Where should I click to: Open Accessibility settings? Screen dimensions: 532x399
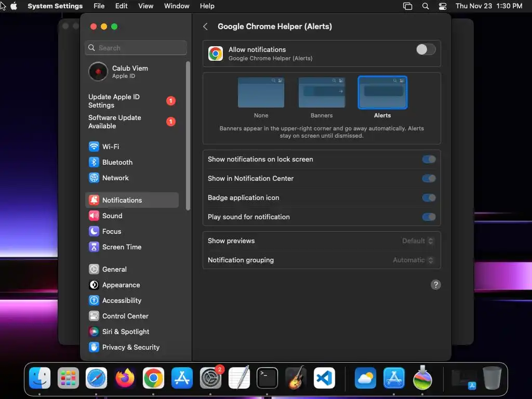(x=131, y=301)
